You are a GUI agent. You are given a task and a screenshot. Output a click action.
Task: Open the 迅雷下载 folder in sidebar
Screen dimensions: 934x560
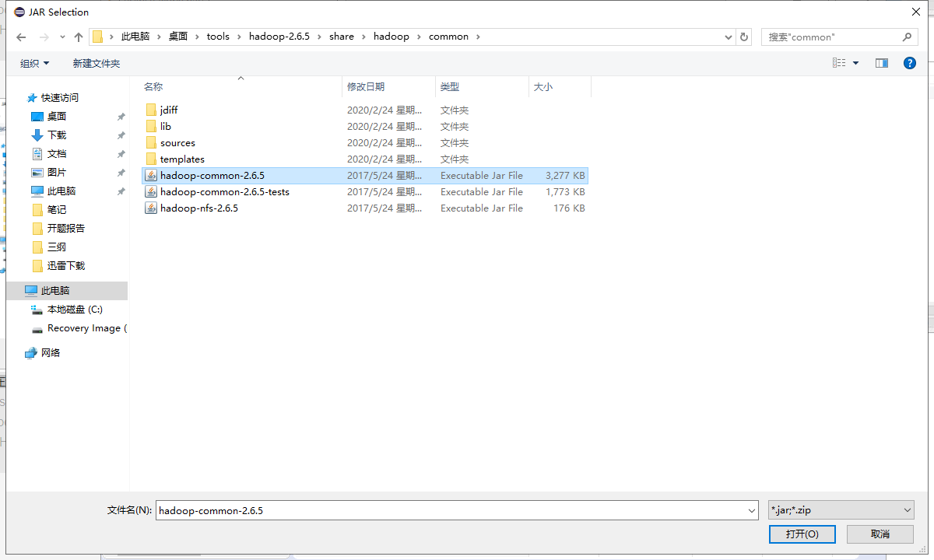point(66,265)
